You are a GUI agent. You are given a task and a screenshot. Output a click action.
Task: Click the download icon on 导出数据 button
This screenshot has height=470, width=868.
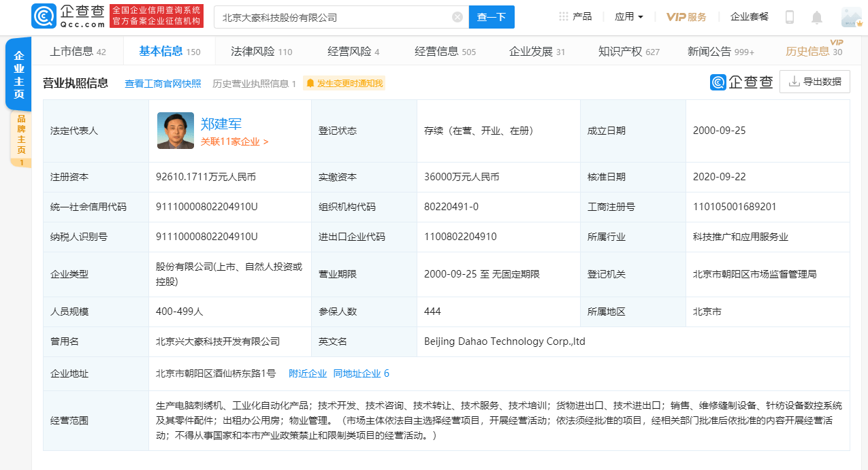794,82
